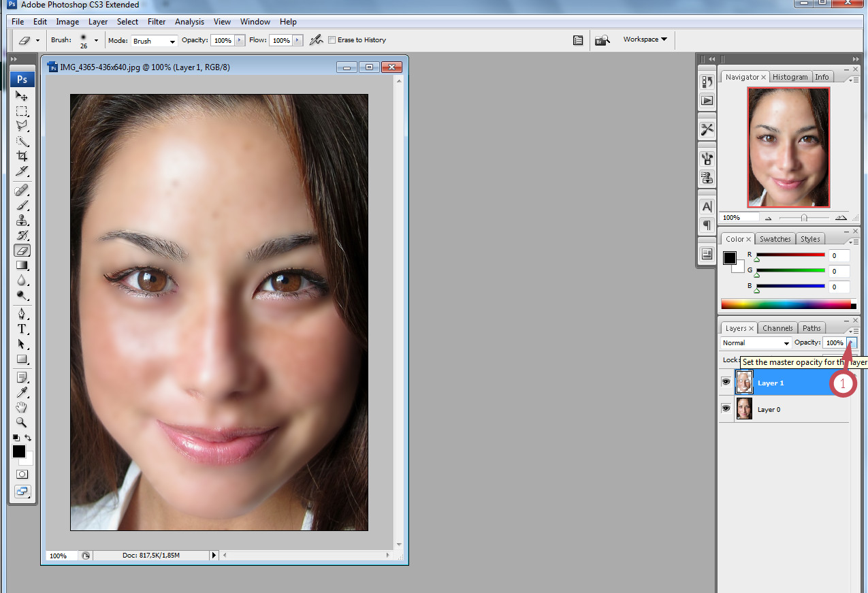Screen dimensions: 868x593
Task: Pick the Zoom tool in toolbox
Action: tap(22, 422)
